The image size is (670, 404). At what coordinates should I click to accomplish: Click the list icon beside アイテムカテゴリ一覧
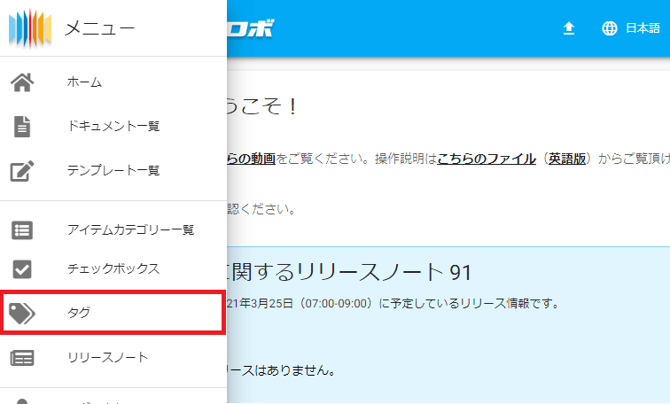click(x=22, y=229)
